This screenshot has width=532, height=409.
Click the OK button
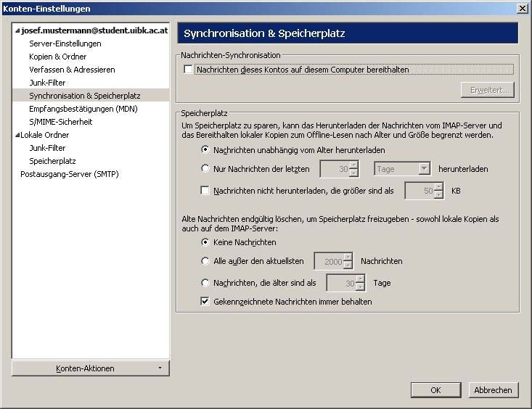point(435,390)
